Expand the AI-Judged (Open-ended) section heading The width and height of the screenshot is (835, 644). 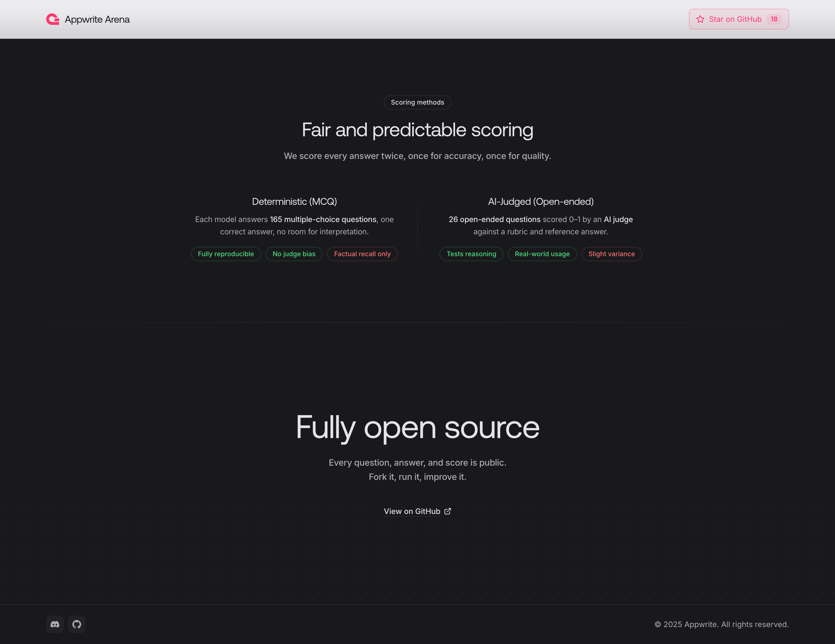click(x=540, y=201)
